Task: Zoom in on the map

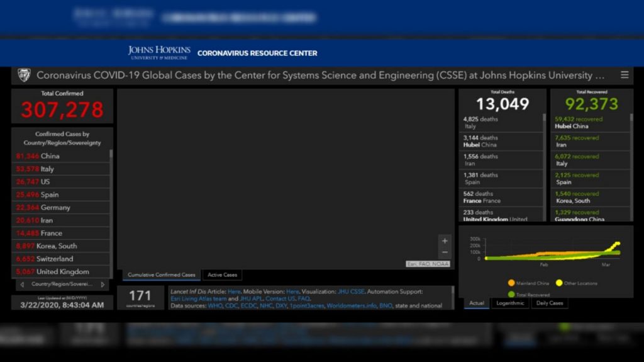Action: click(x=445, y=241)
